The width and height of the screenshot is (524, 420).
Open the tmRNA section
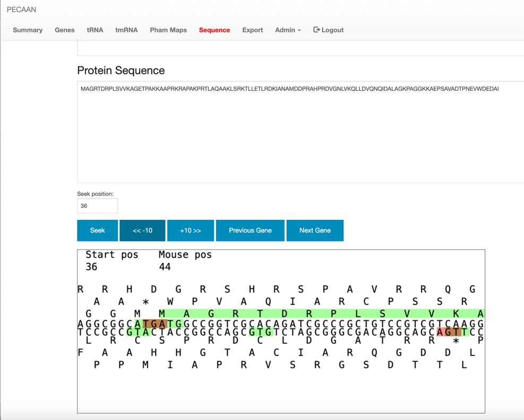[x=126, y=30]
